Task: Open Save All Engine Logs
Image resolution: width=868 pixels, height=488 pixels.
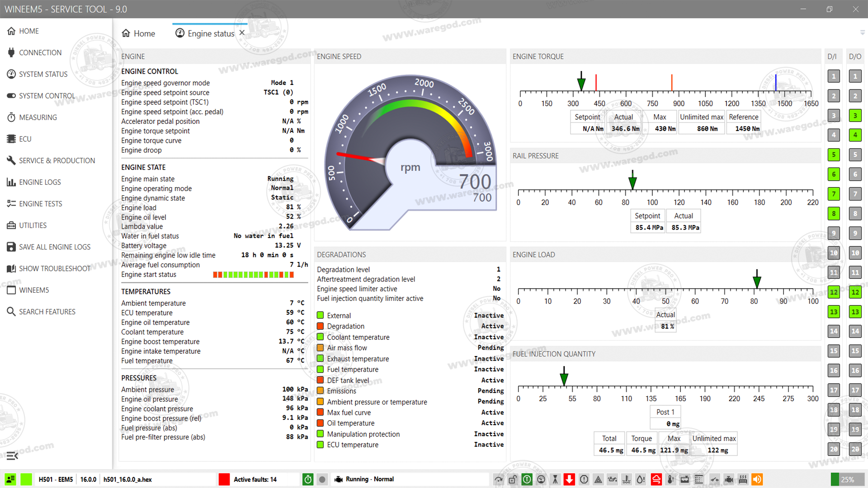Action: point(54,247)
